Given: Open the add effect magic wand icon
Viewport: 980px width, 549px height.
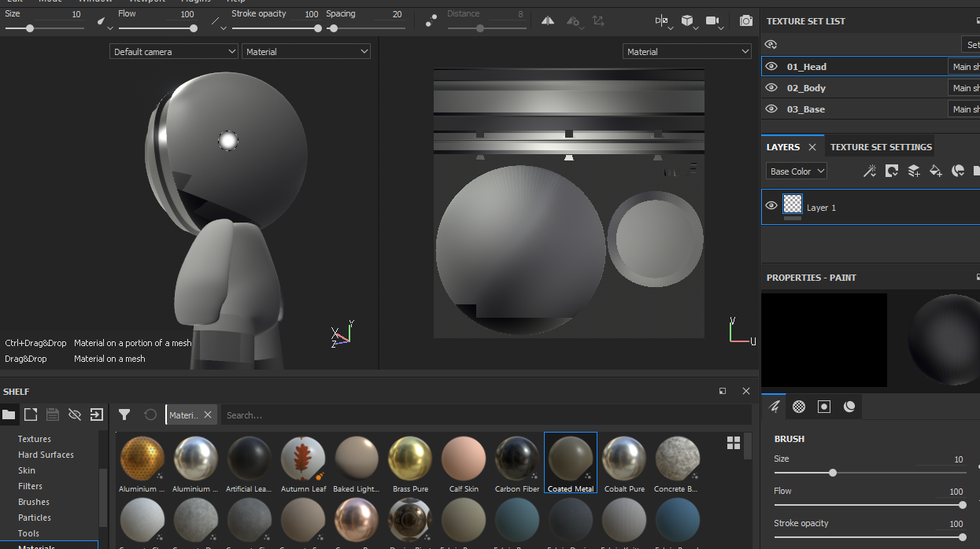Looking at the screenshot, I should (869, 171).
